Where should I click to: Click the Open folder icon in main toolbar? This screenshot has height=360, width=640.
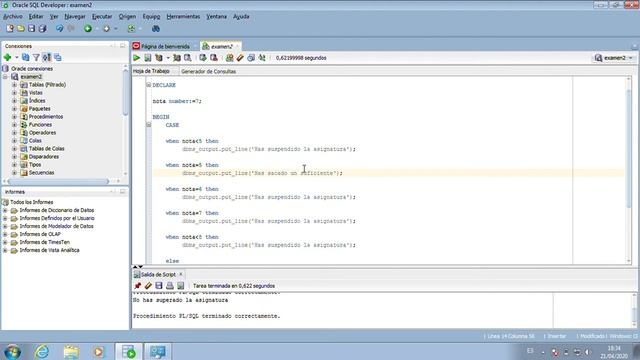point(20,29)
